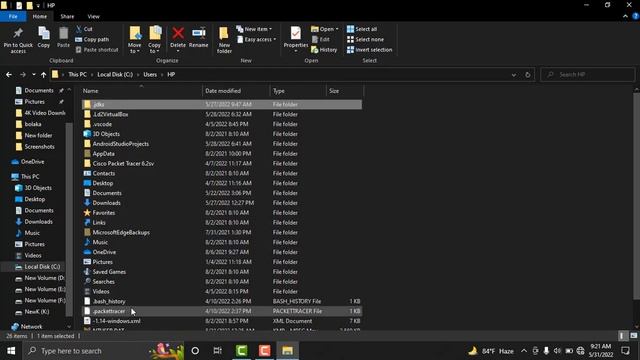Open the New item dropdown
Screen dimensions: 640x360
coord(254,29)
